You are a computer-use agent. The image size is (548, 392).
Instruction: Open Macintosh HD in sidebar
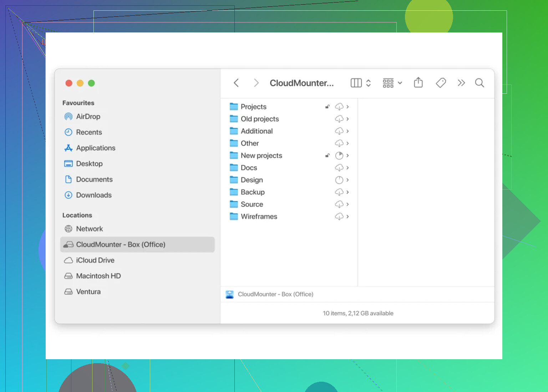point(98,276)
